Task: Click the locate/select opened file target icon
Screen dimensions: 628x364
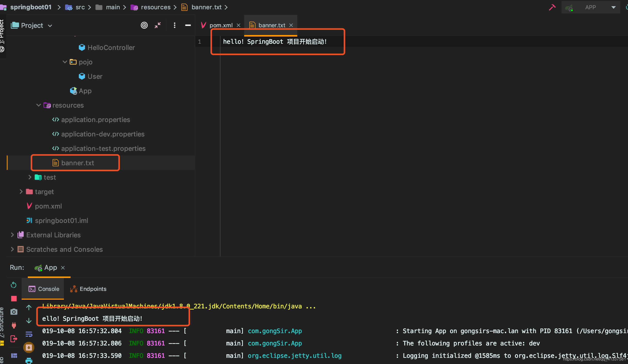Action: click(x=144, y=25)
